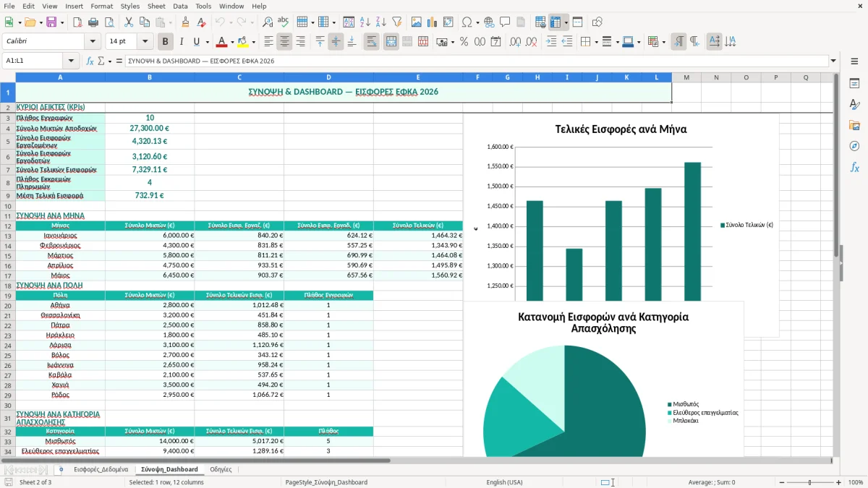
Task: Click the Save document icon
Action: tap(51, 22)
